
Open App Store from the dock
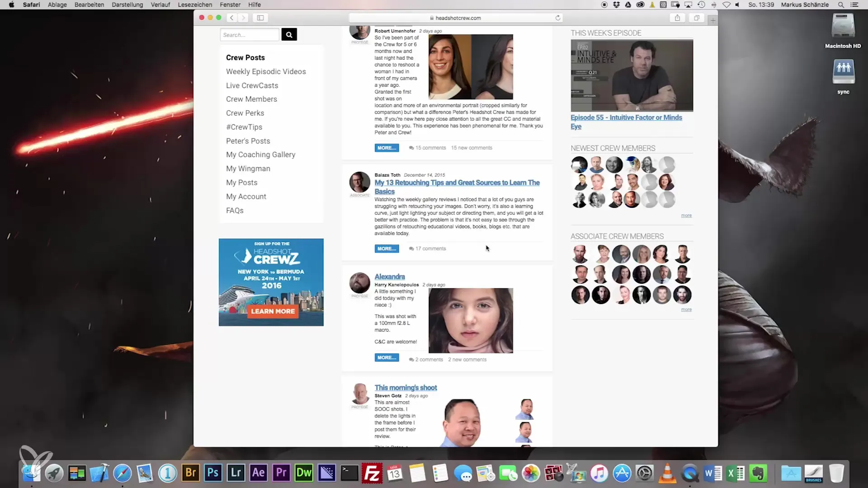pyautogui.click(x=622, y=473)
